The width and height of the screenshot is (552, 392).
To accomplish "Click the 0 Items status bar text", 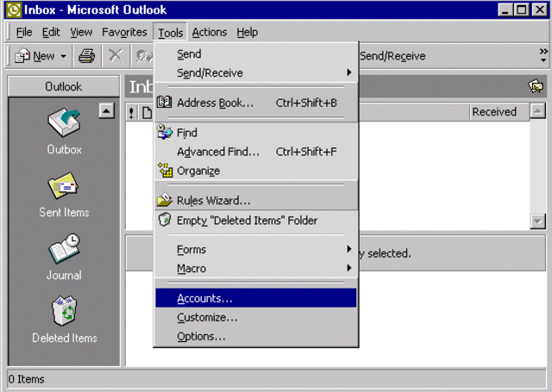I will pyautogui.click(x=27, y=379).
